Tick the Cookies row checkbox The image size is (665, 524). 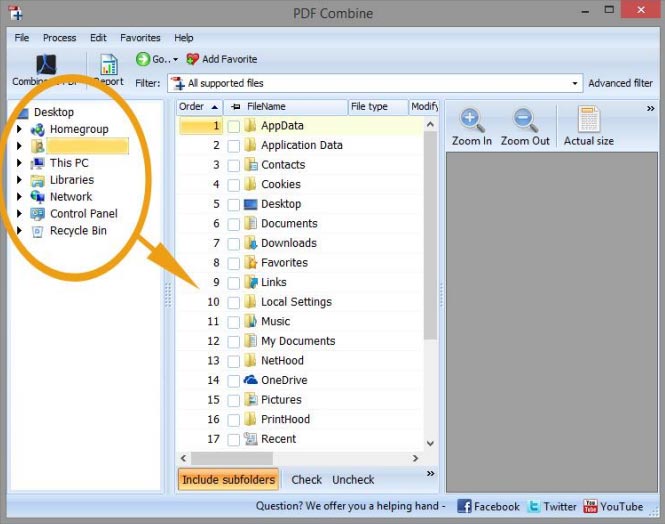(x=234, y=185)
